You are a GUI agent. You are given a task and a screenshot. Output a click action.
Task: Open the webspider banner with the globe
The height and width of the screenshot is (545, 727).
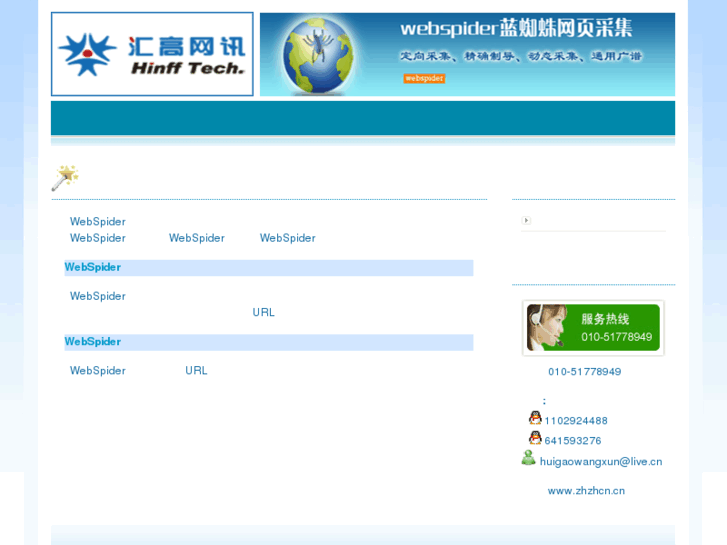tap(467, 54)
